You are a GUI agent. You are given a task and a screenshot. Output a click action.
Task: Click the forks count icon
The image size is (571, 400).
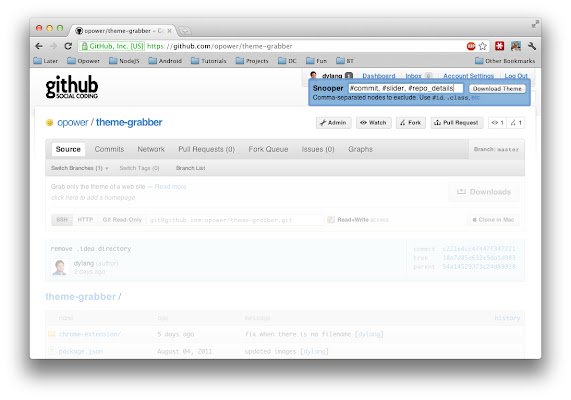click(516, 123)
